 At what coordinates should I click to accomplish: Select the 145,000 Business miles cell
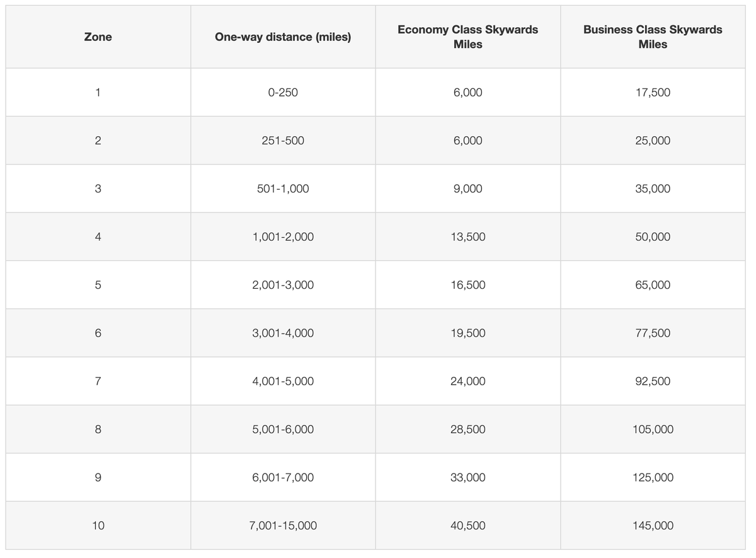653,526
